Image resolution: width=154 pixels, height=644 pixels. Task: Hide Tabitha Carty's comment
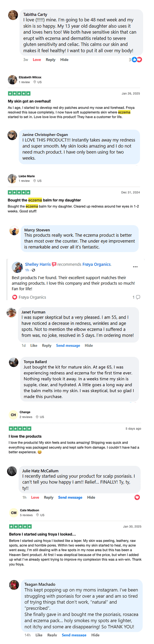click(x=64, y=60)
